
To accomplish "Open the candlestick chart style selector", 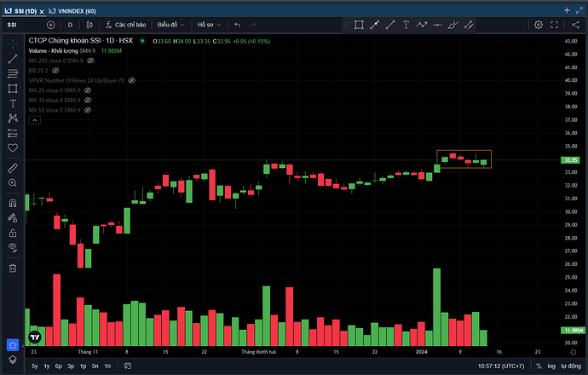I will pyautogui.click(x=89, y=25).
